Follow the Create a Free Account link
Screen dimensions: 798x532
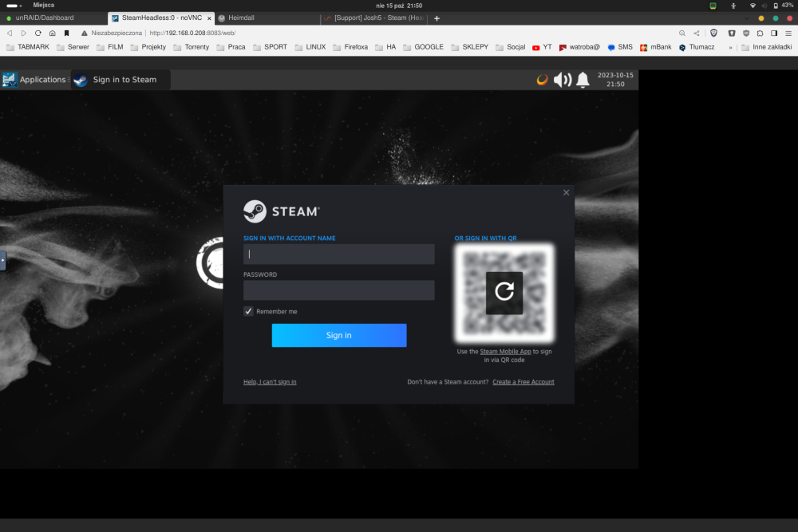point(523,382)
